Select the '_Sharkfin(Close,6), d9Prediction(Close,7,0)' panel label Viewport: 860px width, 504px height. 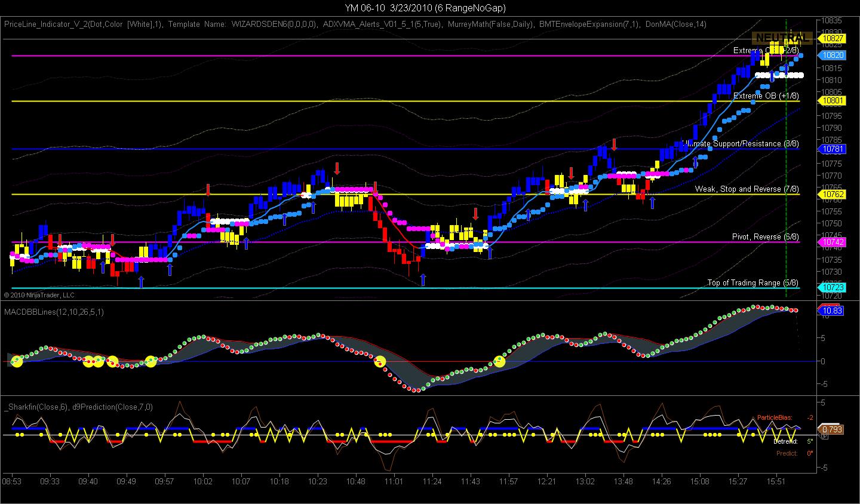click(78, 407)
